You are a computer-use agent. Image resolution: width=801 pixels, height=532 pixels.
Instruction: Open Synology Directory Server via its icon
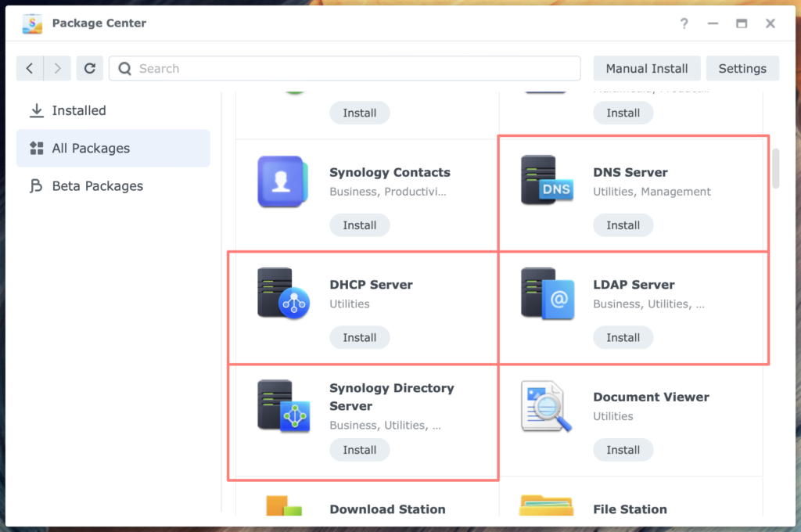(x=282, y=404)
